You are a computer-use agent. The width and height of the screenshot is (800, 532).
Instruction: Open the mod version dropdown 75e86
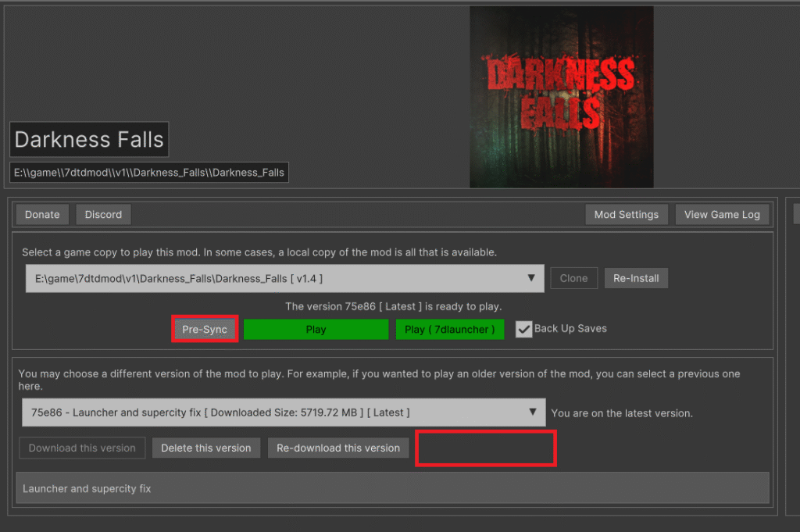pos(283,412)
